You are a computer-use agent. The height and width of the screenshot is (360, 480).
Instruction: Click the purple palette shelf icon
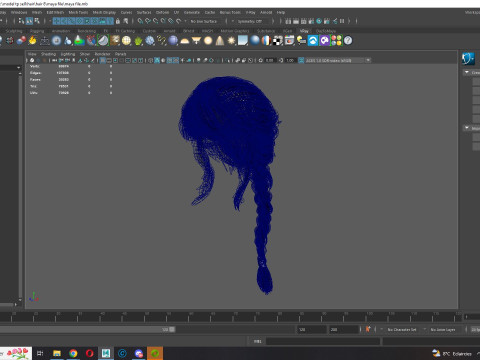point(324,41)
